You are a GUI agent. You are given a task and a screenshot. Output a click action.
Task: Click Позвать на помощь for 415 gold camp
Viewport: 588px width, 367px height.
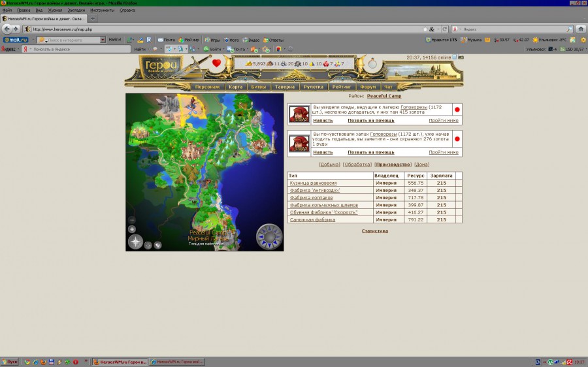(x=371, y=121)
